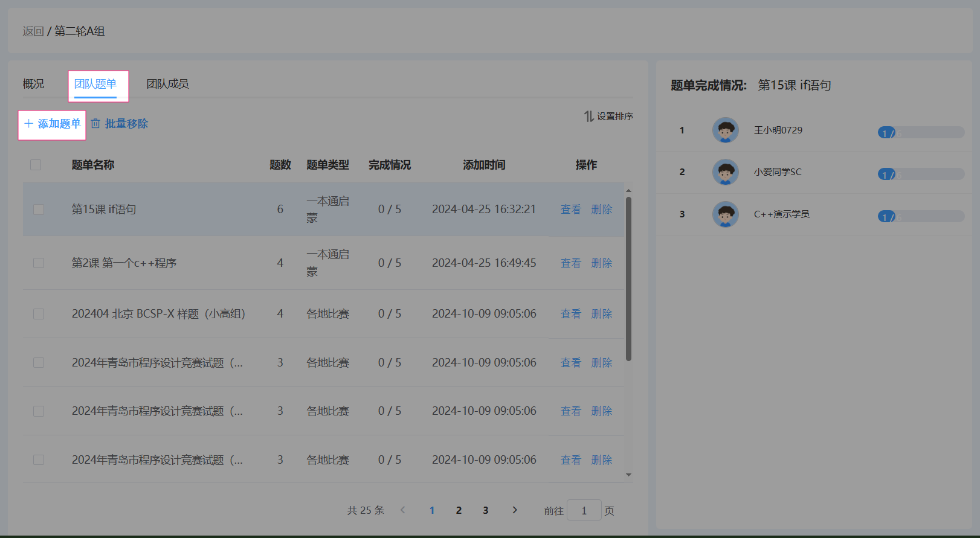Click the avatar of 小爱同学SC
The width and height of the screenshot is (980, 538).
726,172
